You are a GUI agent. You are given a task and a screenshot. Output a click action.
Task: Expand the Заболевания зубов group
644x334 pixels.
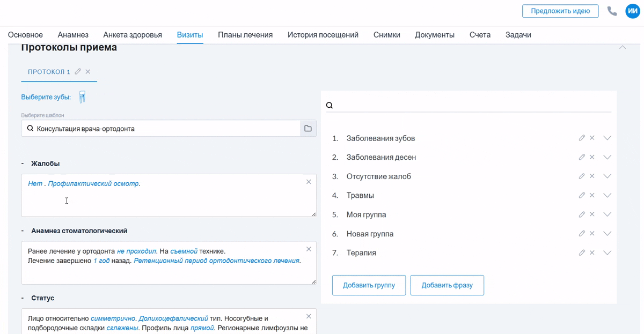tap(607, 138)
